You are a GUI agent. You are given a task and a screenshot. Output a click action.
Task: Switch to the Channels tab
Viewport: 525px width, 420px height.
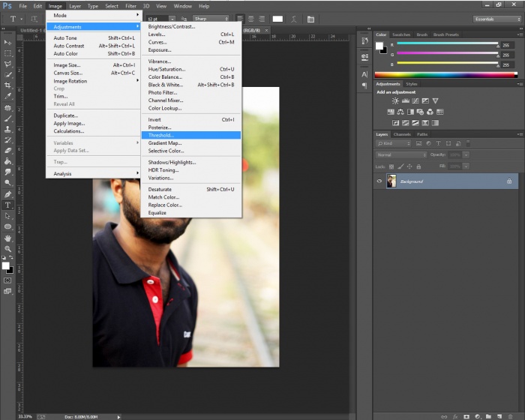(402, 134)
